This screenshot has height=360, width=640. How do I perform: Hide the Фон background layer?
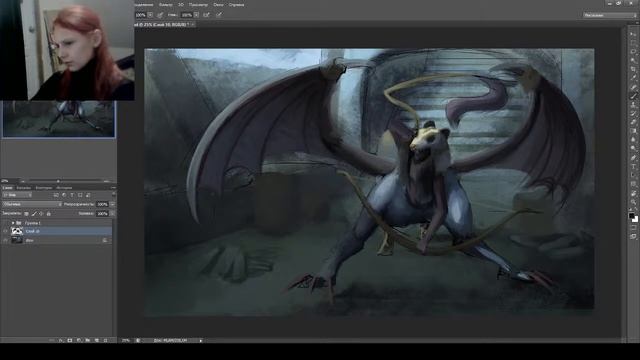[x=5, y=240]
